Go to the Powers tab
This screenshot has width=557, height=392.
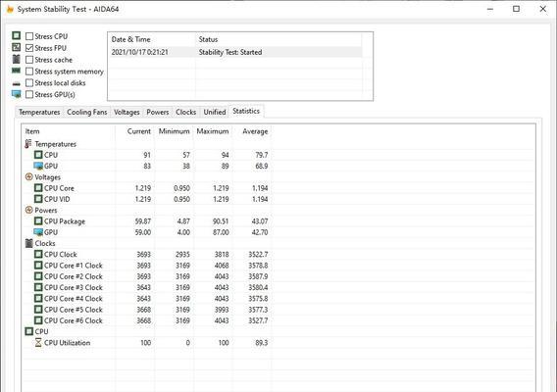click(157, 112)
